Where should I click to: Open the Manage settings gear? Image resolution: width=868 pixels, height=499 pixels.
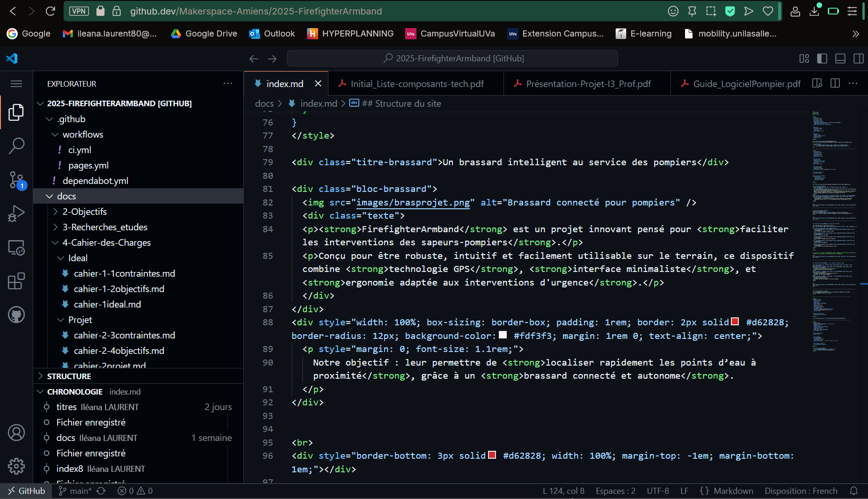point(17,466)
